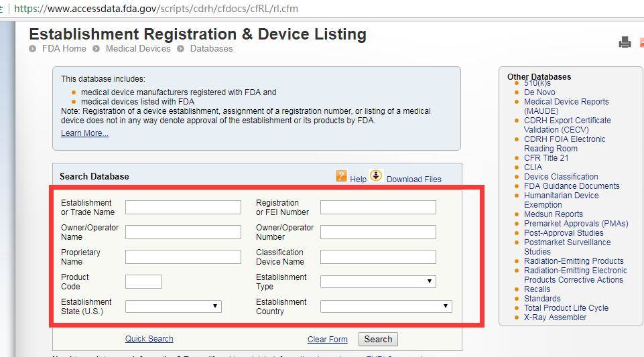This screenshot has width=644, height=357.
Task: Navigate to the Databases breadcrumb
Action: [211, 49]
